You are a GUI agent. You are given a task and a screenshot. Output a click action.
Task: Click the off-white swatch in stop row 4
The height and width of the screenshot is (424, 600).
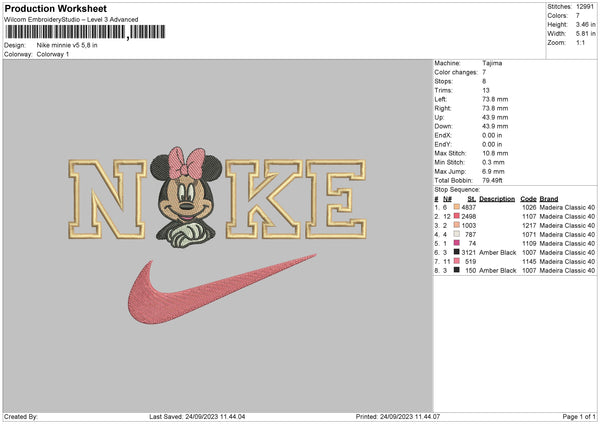(457, 234)
